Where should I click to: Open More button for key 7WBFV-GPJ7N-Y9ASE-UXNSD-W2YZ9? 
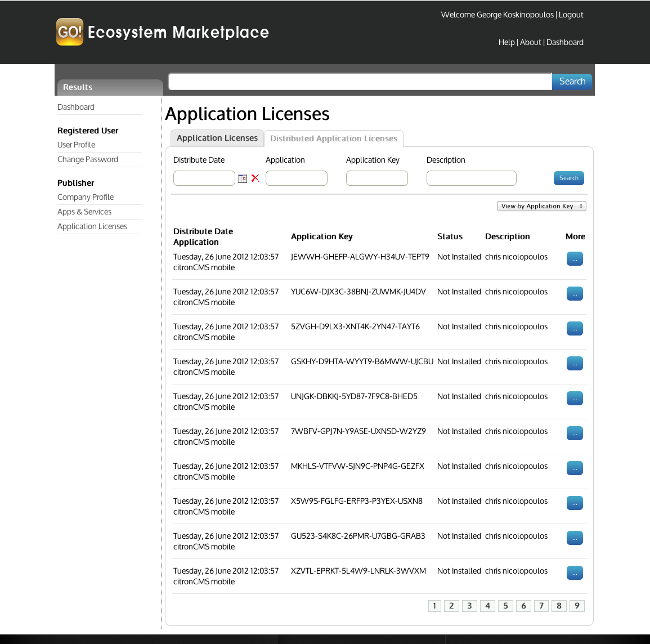[575, 433]
